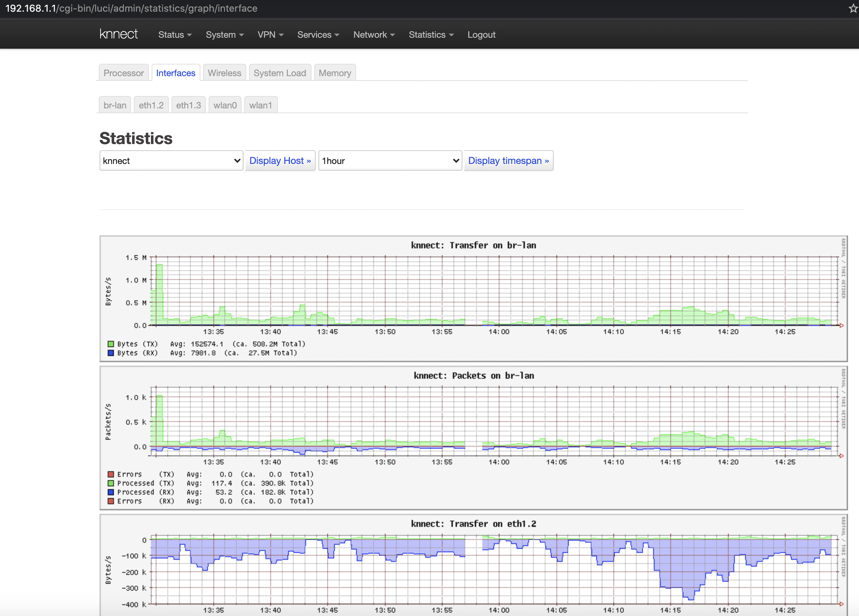The image size is (859, 616).
Task: Select the eth1.2 interface tab
Action: click(151, 105)
